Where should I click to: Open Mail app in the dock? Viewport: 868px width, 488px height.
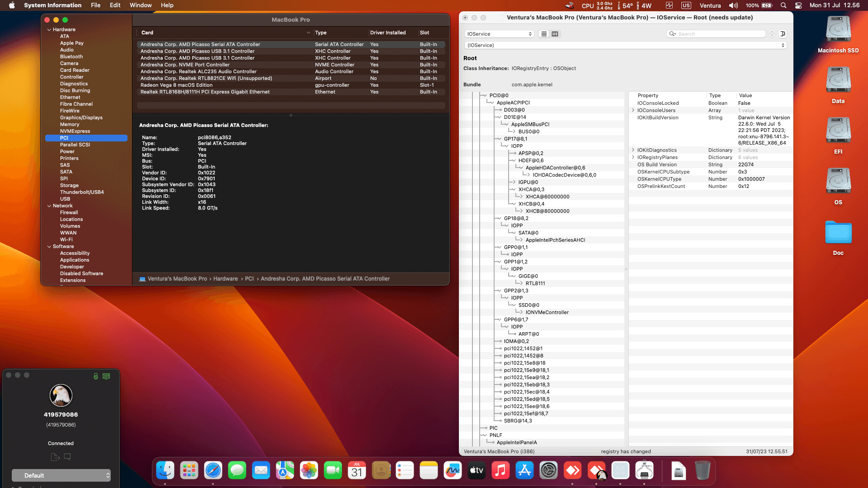click(261, 471)
